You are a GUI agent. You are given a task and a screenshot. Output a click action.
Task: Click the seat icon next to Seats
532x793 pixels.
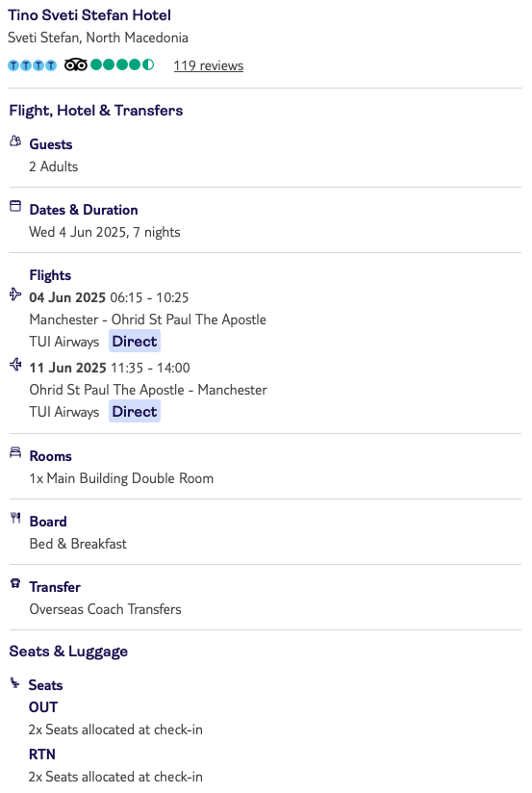(14, 682)
